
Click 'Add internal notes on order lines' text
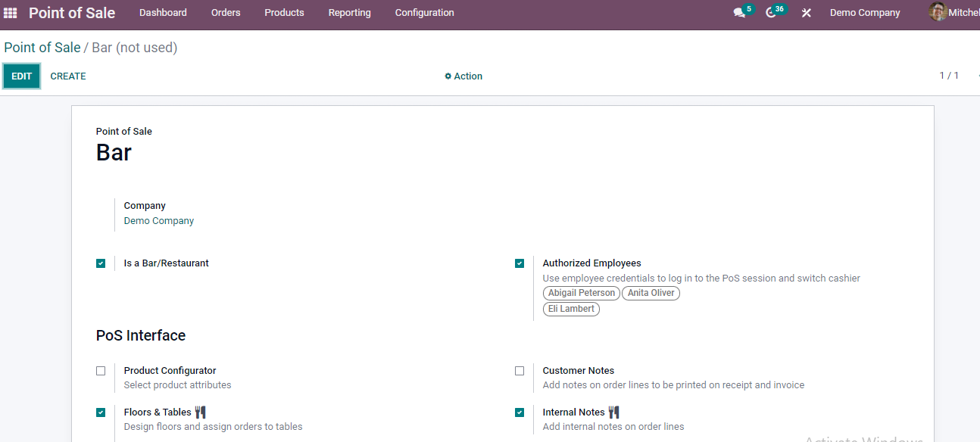[613, 427]
